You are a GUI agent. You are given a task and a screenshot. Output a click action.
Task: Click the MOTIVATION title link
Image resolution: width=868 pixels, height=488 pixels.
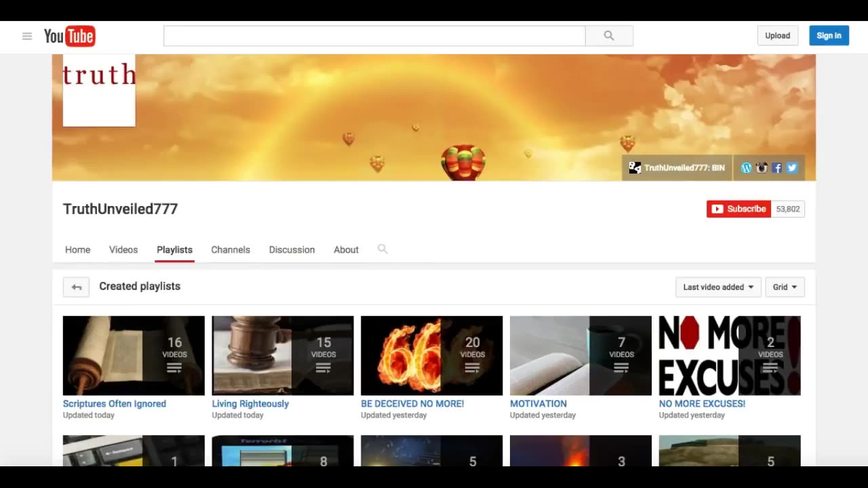(538, 403)
